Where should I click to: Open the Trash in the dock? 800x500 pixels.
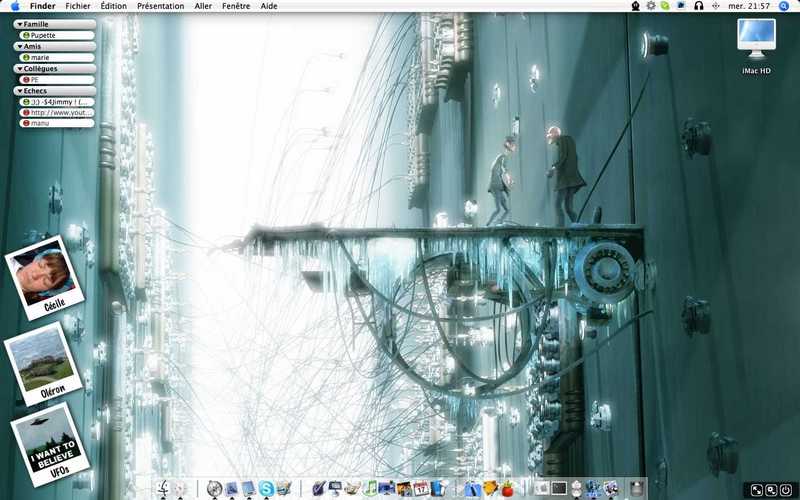(636, 488)
